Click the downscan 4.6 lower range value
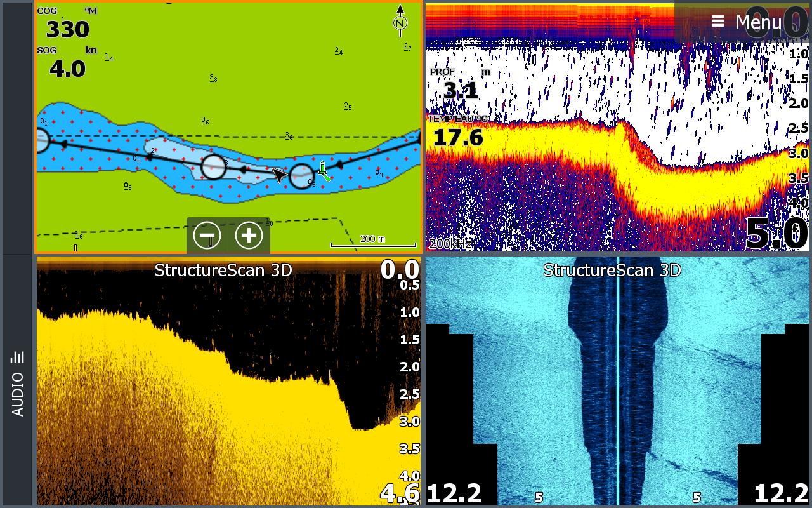The height and width of the screenshot is (508, 812). (400, 493)
